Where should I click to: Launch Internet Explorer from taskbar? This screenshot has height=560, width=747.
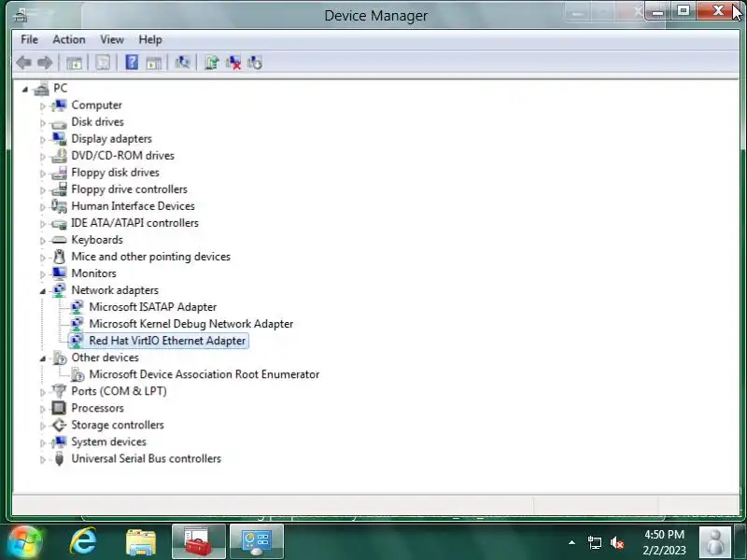pyautogui.click(x=82, y=542)
